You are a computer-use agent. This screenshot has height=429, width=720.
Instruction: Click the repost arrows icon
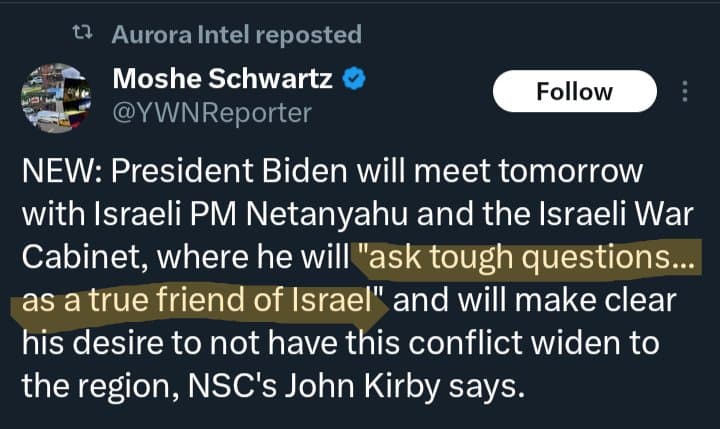83,35
